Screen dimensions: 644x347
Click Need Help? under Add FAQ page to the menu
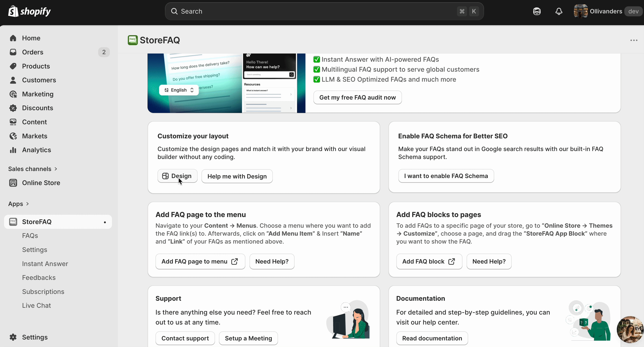coord(272,261)
